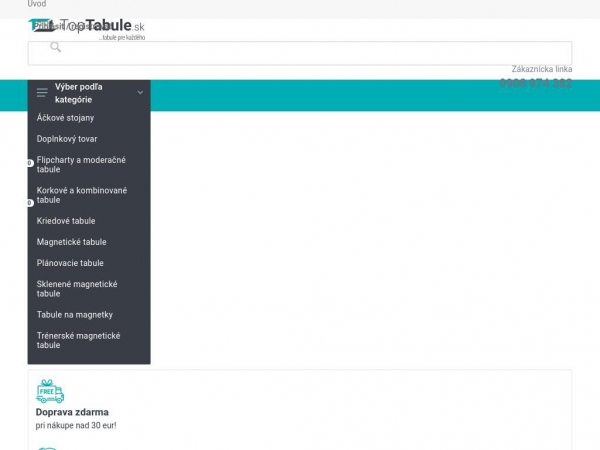Click the search input field
This screenshot has height=450, width=600.
point(300,53)
